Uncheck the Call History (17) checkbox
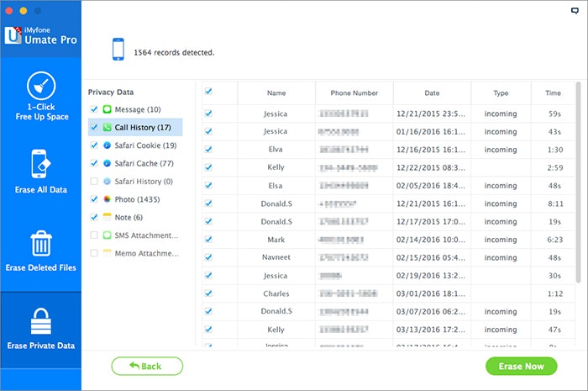Viewport: 588px width, 391px height. [94, 127]
